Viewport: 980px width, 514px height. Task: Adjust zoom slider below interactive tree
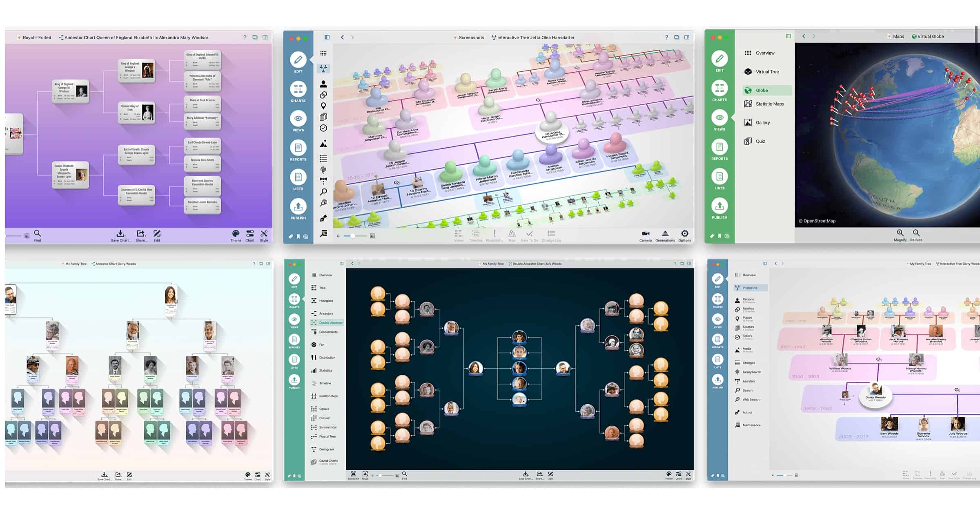(x=353, y=236)
